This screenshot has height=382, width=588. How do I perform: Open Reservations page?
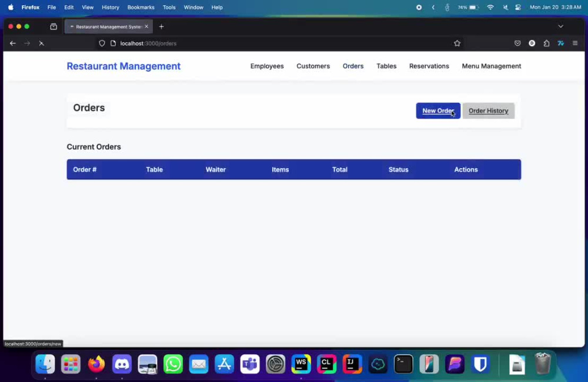[429, 66]
